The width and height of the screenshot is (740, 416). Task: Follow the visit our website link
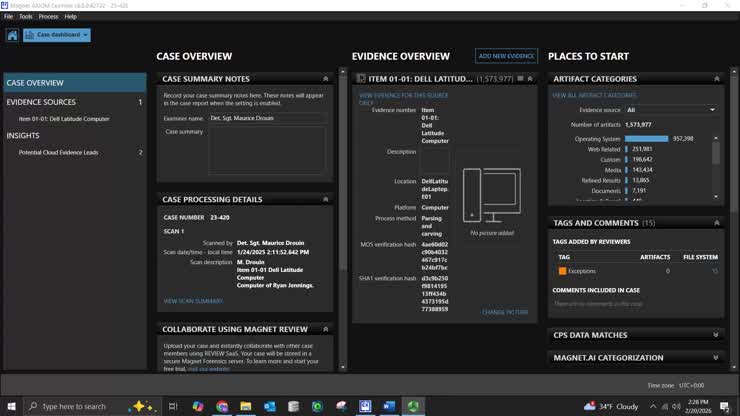208,369
